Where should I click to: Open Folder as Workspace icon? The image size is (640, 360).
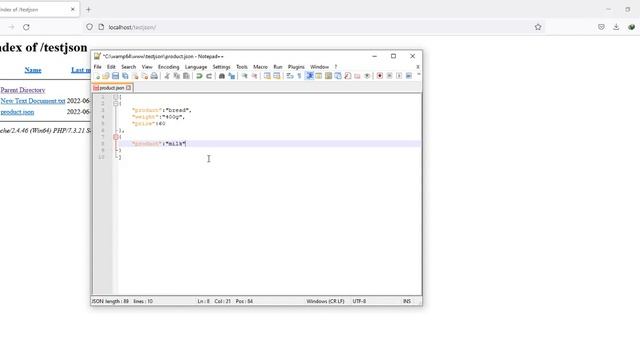tap(357, 76)
